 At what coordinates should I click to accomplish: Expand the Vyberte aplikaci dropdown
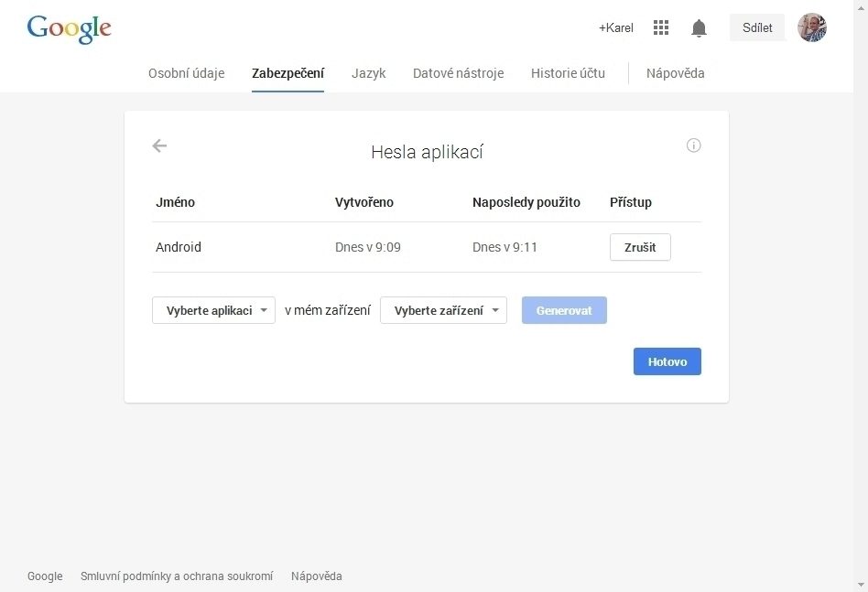click(x=213, y=310)
